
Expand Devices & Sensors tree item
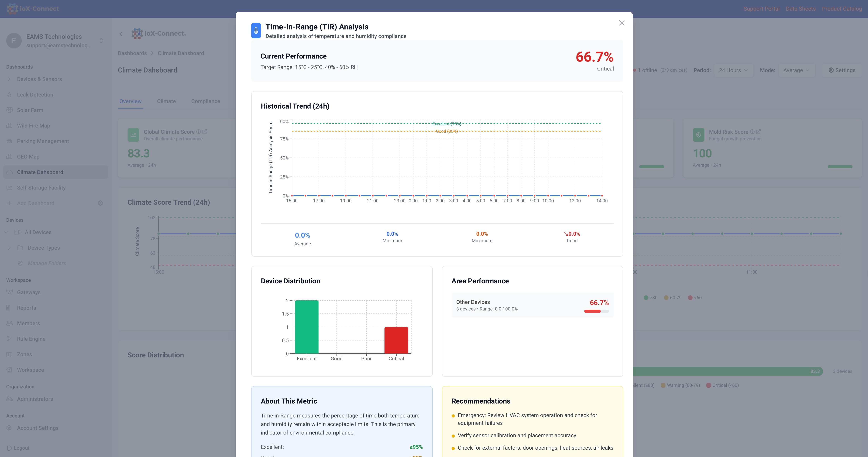coord(9,79)
